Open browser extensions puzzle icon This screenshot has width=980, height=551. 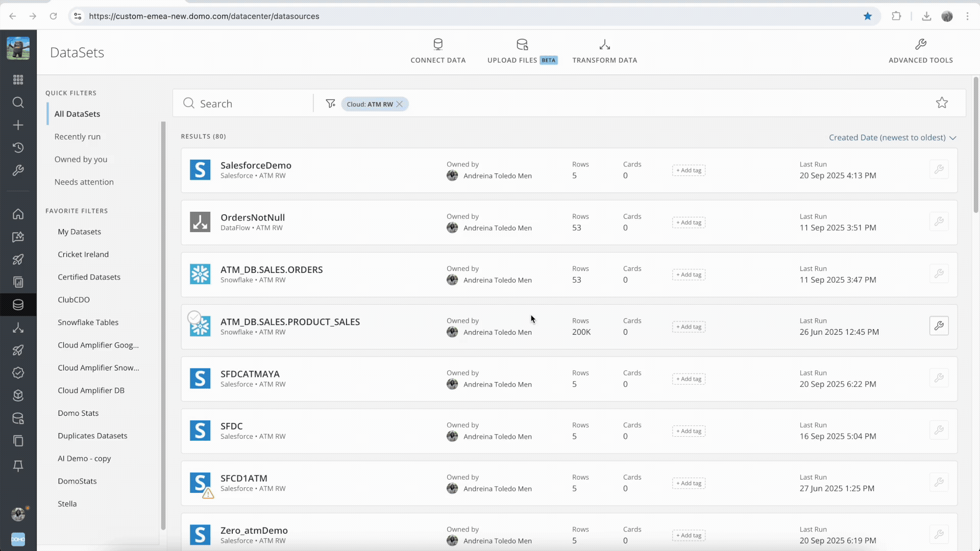pyautogui.click(x=896, y=16)
